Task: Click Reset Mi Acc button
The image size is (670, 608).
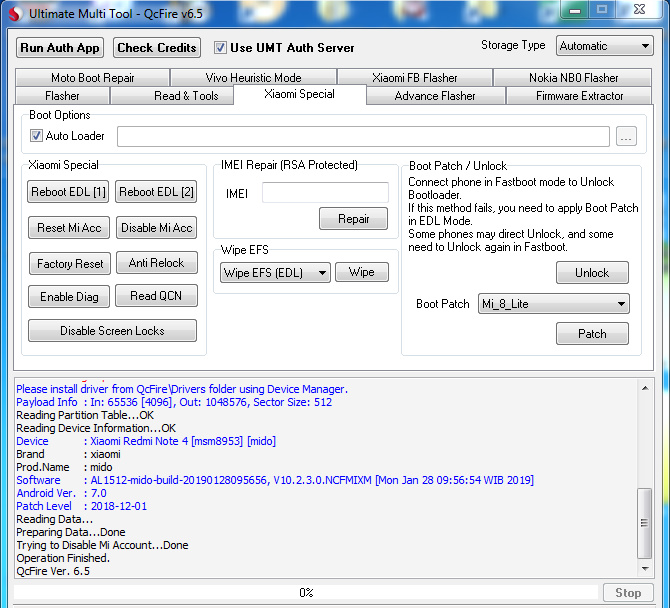Action: [69, 228]
